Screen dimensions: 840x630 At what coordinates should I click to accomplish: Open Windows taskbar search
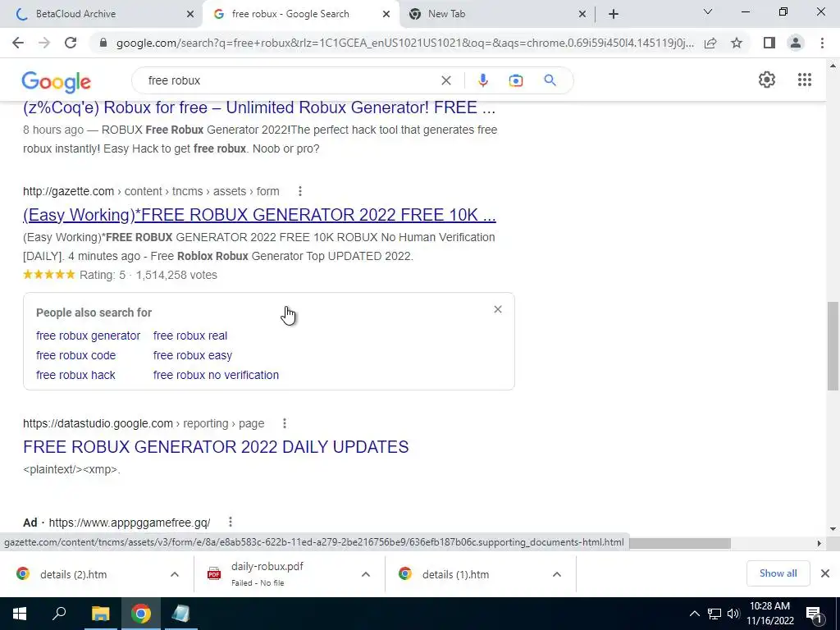(59, 614)
